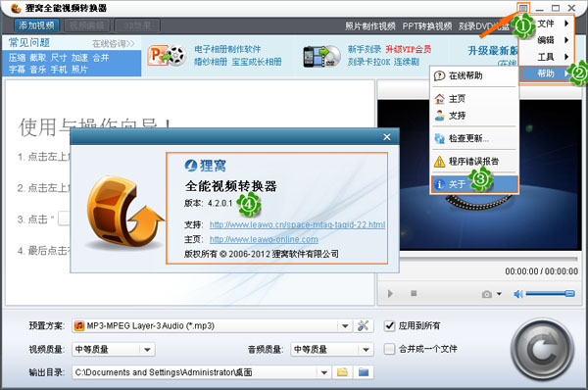Click the 支持 person icon
The image size is (588, 390).
click(439, 115)
